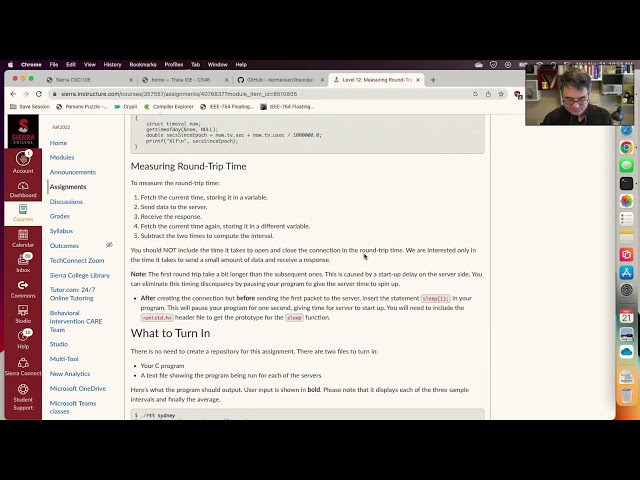
Task: Click the address bar URL field
Action: pyautogui.click(x=261, y=94)
